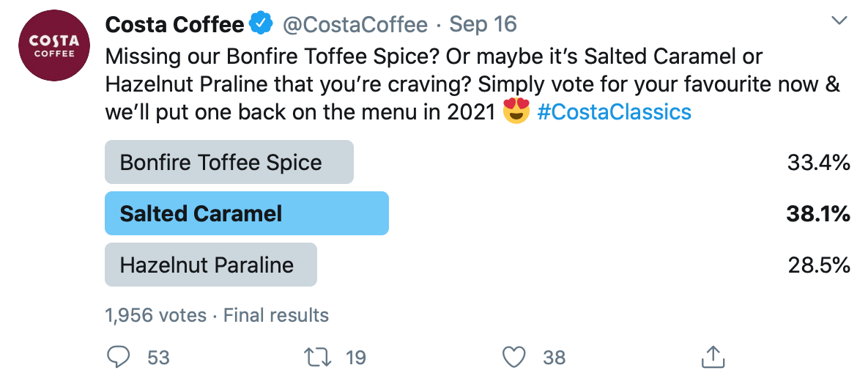Open the #CostaClassics hashtag link
The height and width of the screenshot is (376, 868).
(614, 112)
